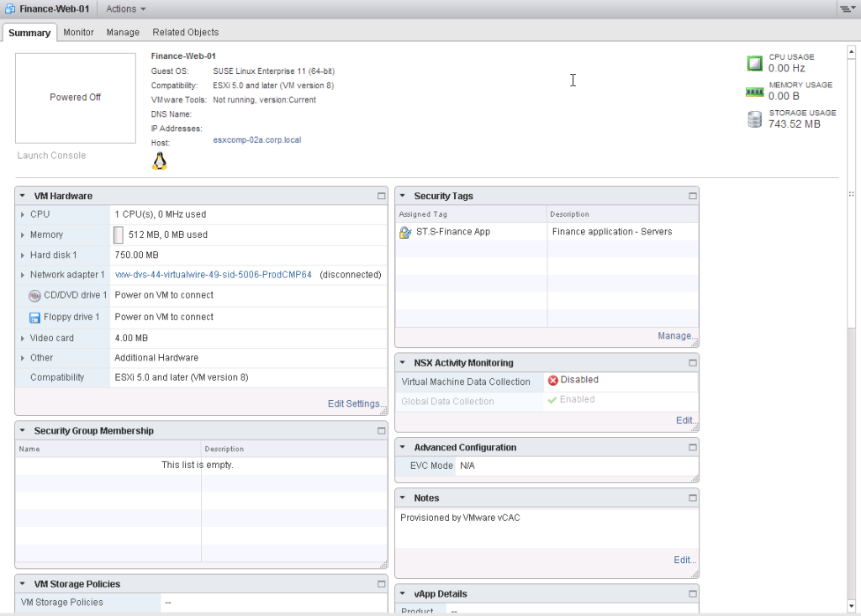Switch to the Manage tab

click(123, 33)
